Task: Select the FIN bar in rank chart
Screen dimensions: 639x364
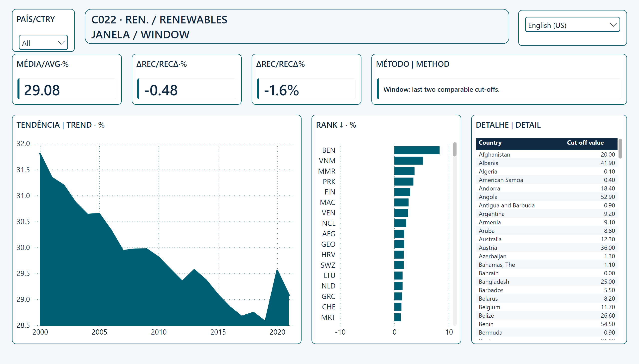Action: (x=402, y=192)
